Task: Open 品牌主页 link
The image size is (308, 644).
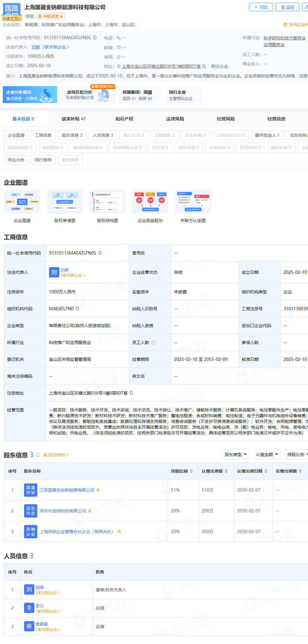Action: (x=12, y=19)
